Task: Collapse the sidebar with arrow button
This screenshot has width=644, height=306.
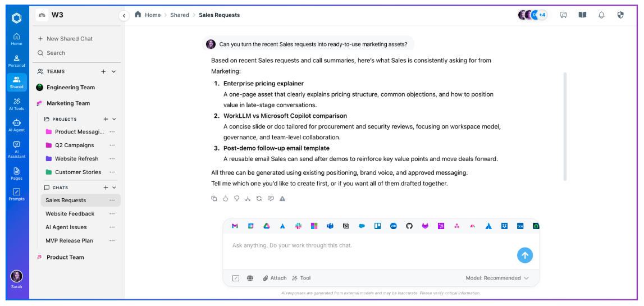Action: tap(124, 16)
